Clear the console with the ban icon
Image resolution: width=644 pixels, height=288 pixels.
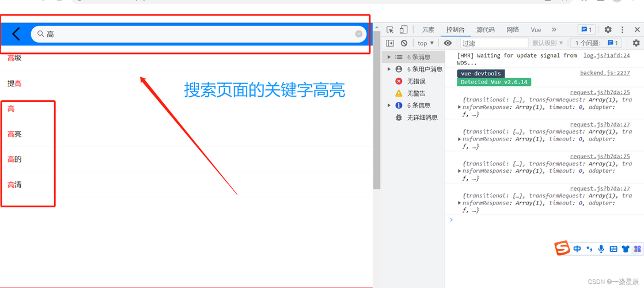[x=404, y=43]
